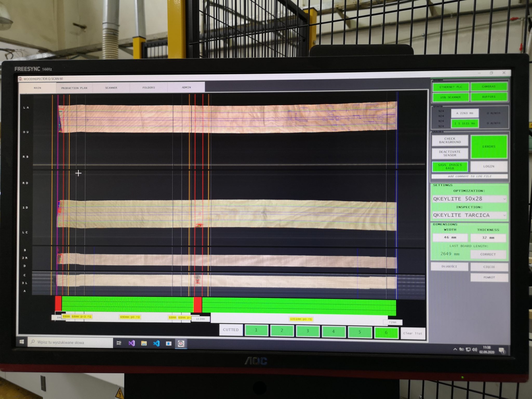Switch to the MAIN tab
This screenshot has height=399, width=532.
38,88
